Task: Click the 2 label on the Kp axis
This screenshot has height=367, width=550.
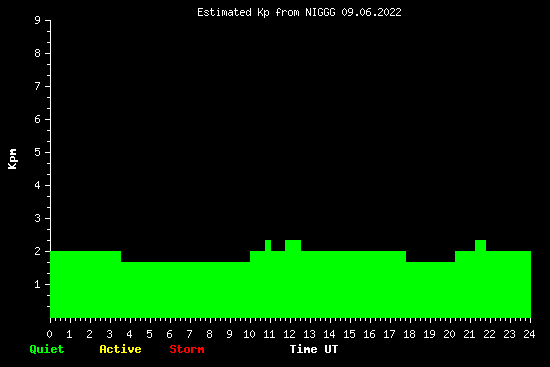Action: (x=38, y=251)
